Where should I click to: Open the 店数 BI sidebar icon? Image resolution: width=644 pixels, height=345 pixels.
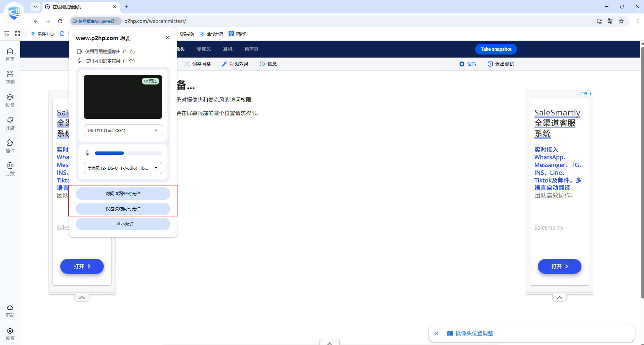click(10, 169)
